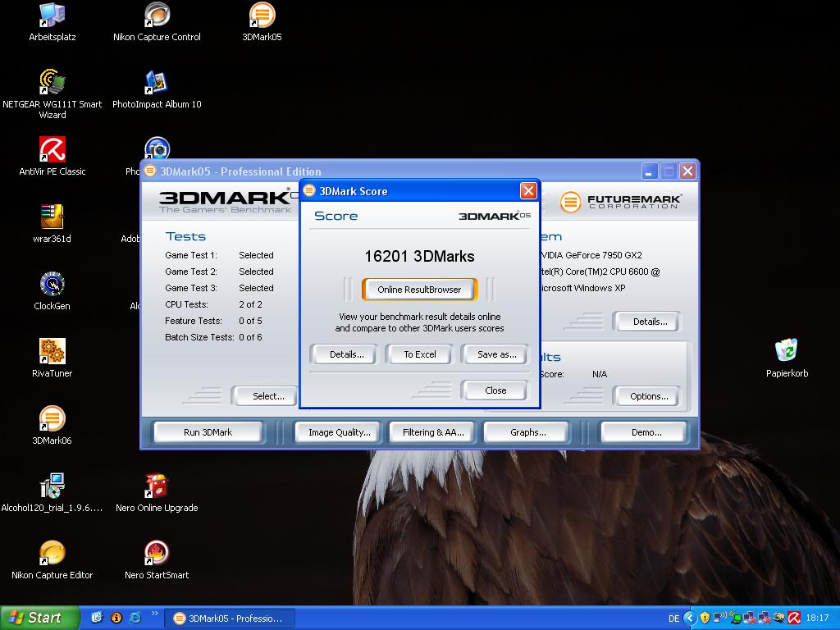This screenshot has width=840, height=630.
Task: Click the Start button
Action: coord(39,618)
